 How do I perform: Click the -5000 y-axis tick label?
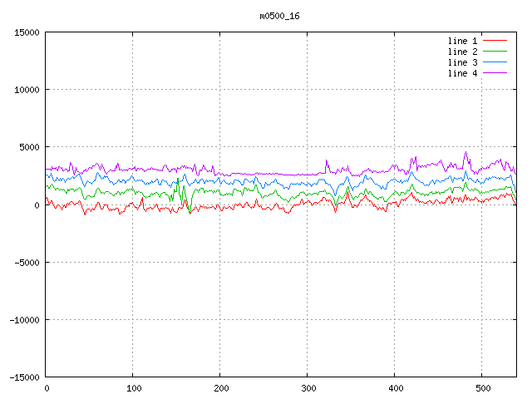pos(27,262)
